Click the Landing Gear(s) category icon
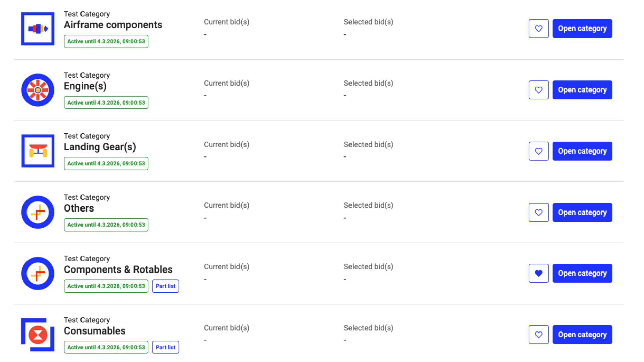This screenshot has width=644, height=362. 38,151
